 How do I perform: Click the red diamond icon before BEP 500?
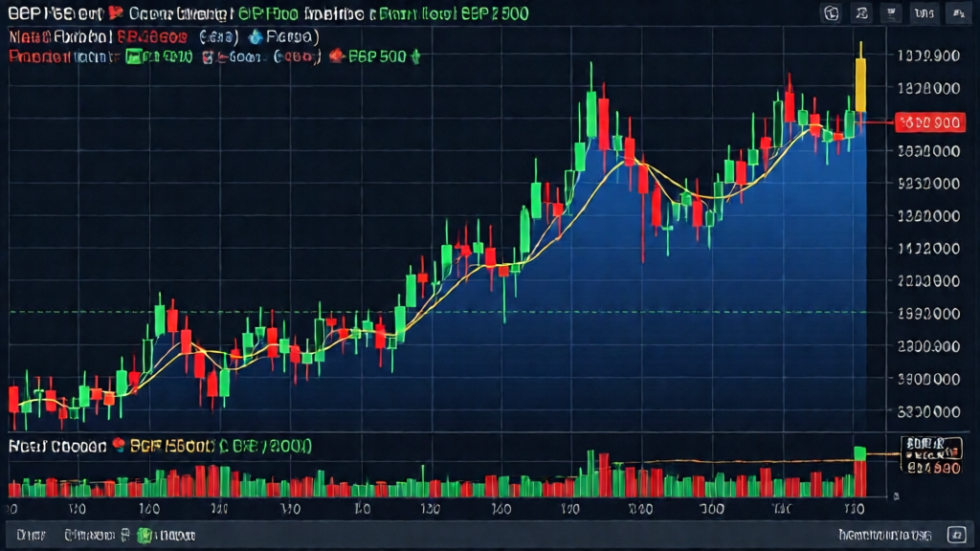(x=337, y=56)
